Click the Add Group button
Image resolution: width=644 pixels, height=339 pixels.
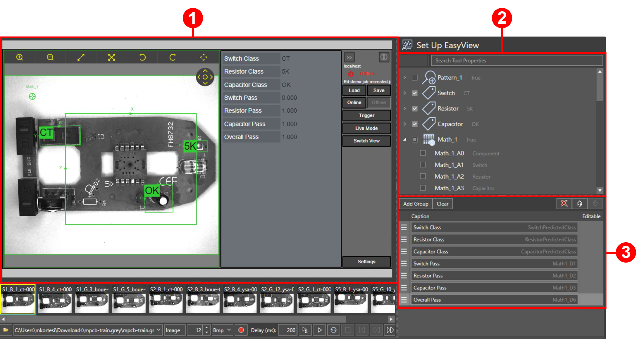pyautogui.click(x=415, y=204)
